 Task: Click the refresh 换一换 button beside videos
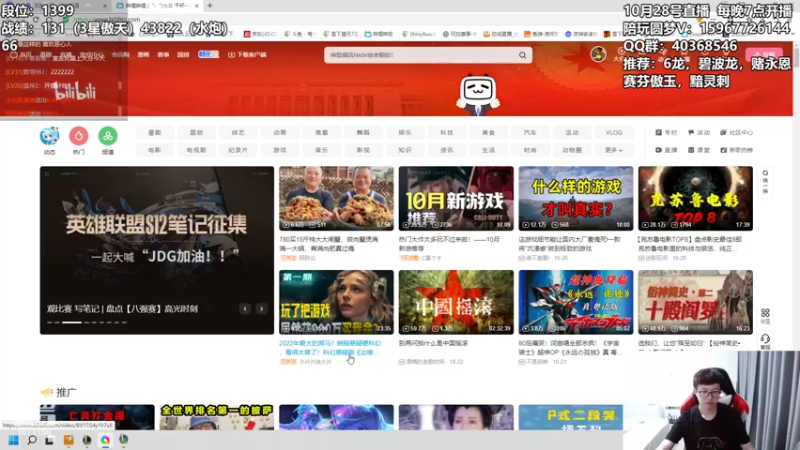coord(765,182)
